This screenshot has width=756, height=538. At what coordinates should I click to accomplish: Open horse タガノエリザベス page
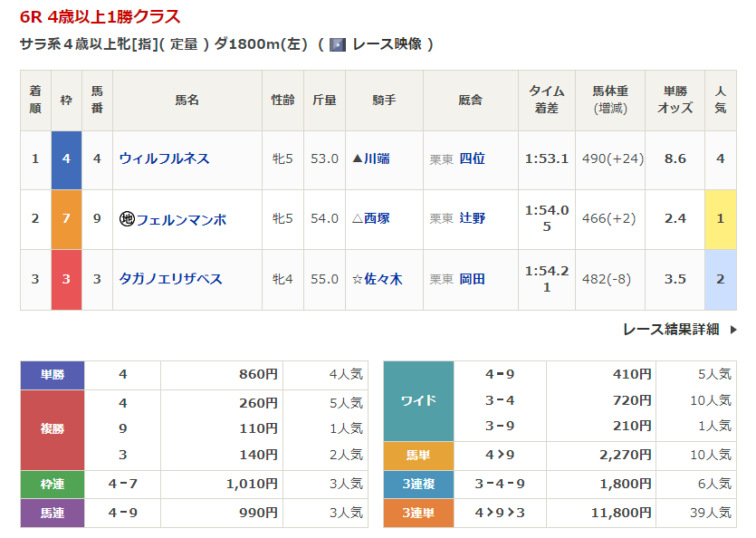click(x=170, y=279)
